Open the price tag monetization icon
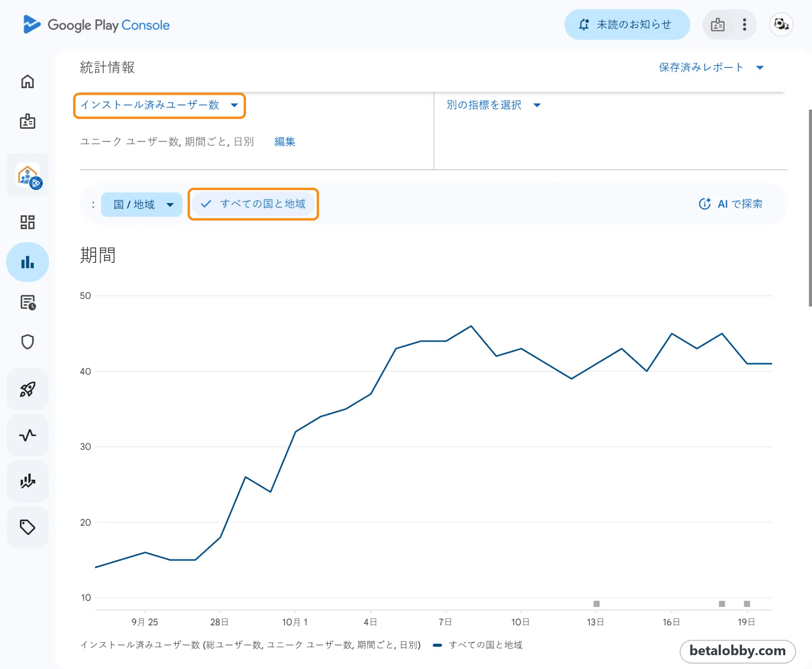The image size is (812, 669). [28, 527]
